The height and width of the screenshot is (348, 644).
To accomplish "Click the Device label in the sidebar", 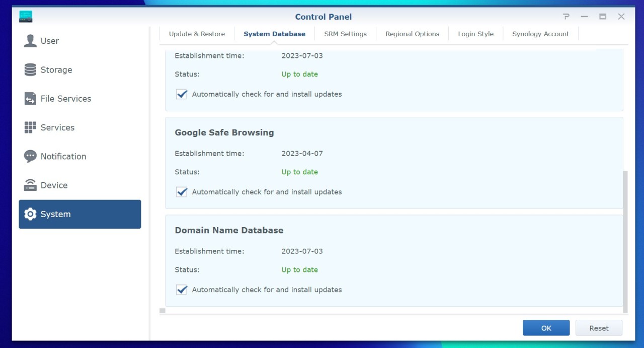I will (54, 185).
